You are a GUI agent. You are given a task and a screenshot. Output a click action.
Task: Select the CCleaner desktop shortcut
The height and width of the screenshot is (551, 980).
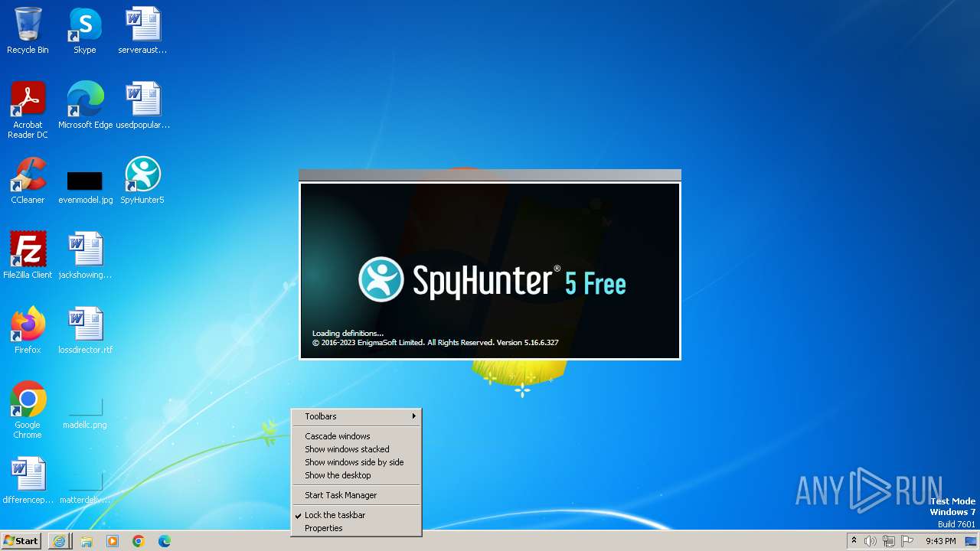[28, 181]
